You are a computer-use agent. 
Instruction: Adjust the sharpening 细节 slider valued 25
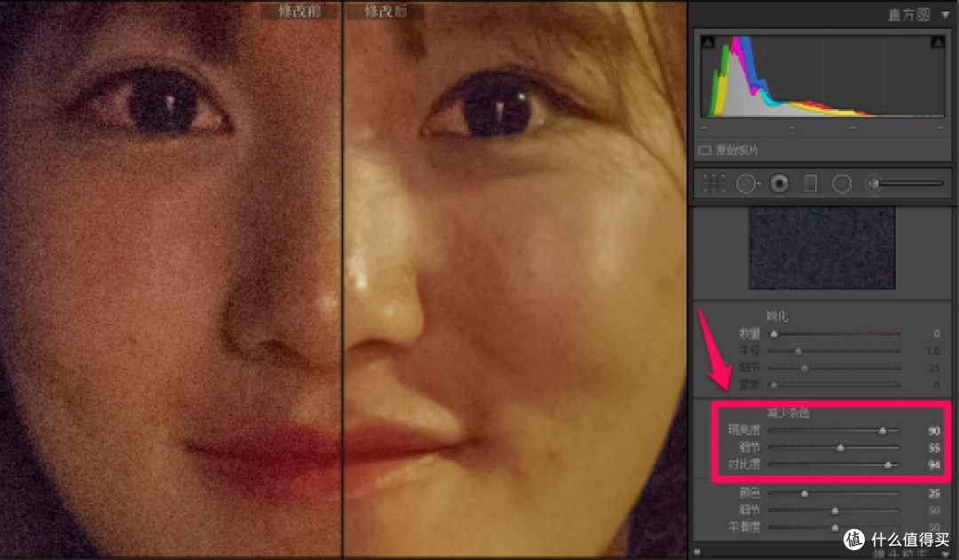(x=834, y=368)
